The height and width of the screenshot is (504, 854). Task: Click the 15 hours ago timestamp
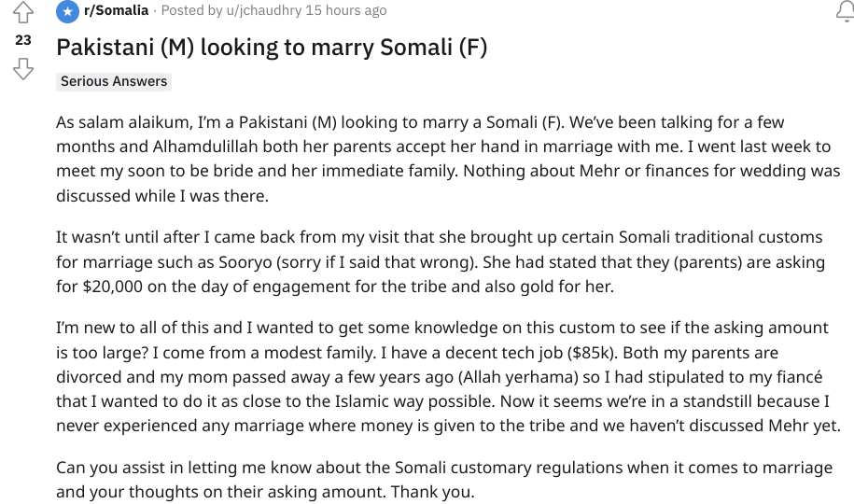(x=346, y=10)
